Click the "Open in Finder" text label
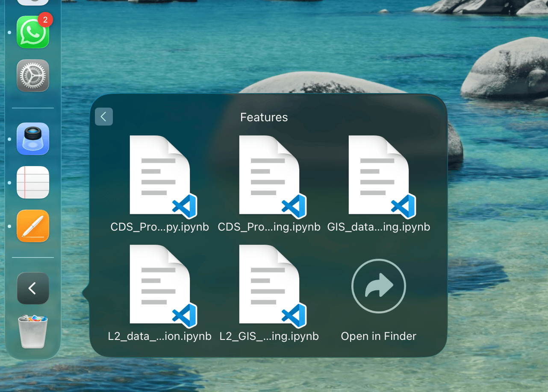Viewport: 548px width, 392px height. click(378, 336)
